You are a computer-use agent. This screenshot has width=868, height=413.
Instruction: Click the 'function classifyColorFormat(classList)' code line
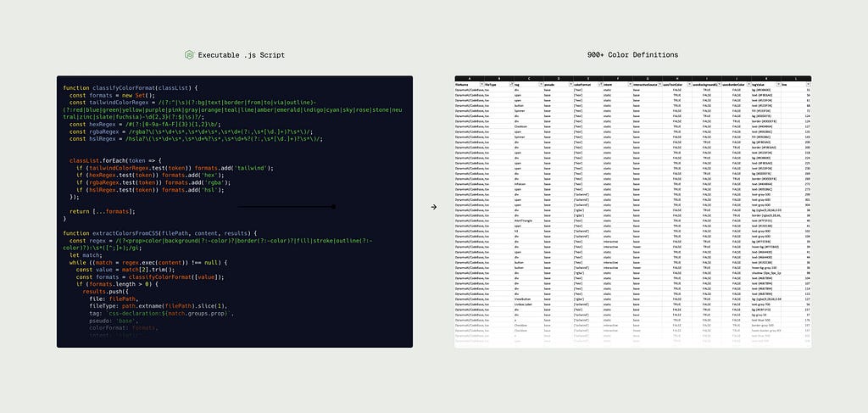[130, 88]
